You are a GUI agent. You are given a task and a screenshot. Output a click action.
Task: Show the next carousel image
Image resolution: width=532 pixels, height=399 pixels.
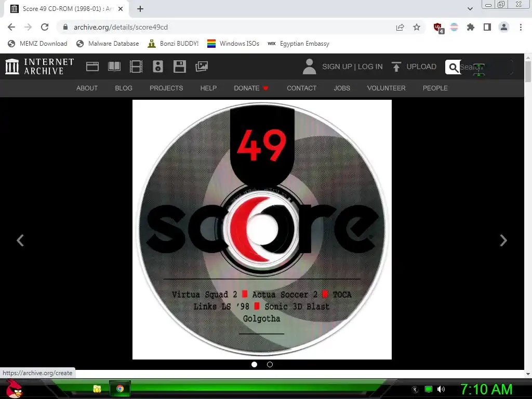tap(503, 241)
